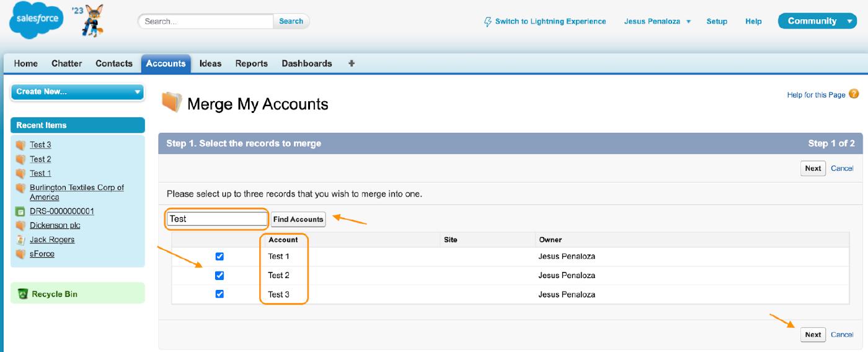
Task: Click the bottom Next button
Action: tap(812, 335)
